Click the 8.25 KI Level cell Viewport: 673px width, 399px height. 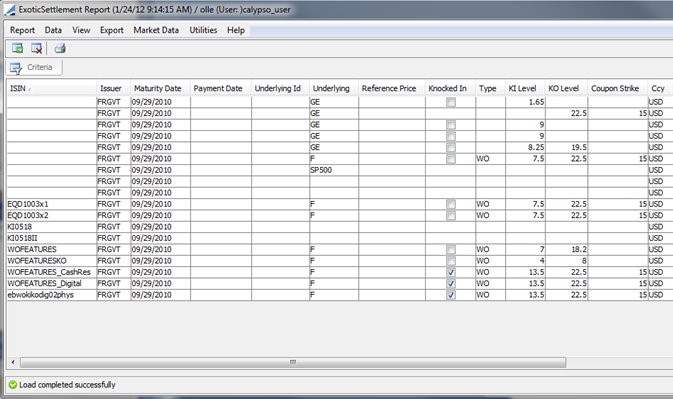click(525, 148)
